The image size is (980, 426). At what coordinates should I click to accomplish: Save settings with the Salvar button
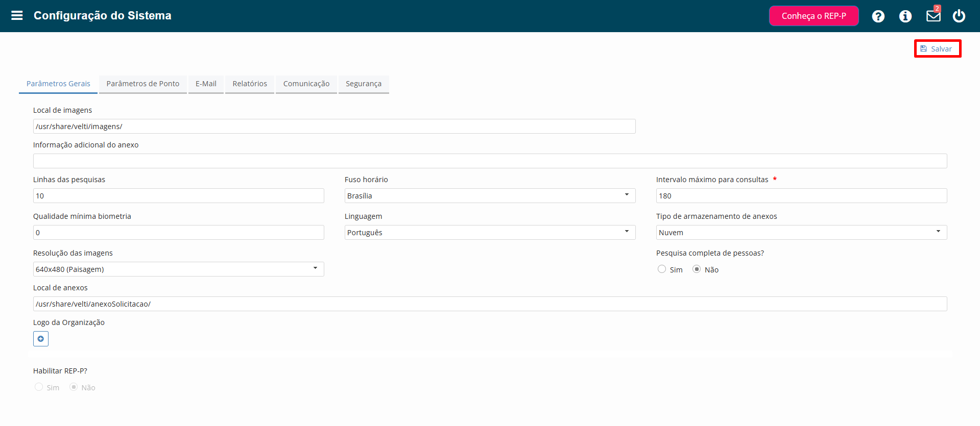click(938, 49)
